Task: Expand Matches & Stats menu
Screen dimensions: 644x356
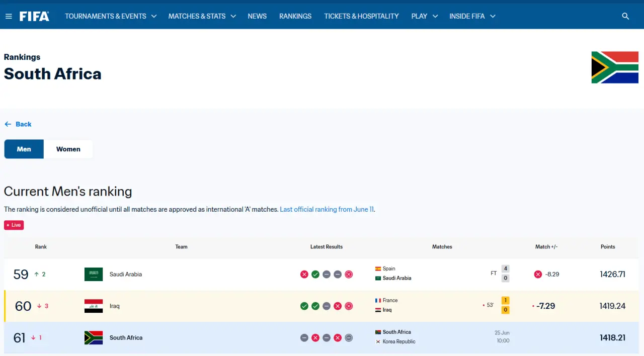Action: pyautogui.click(x=202, y=16)
